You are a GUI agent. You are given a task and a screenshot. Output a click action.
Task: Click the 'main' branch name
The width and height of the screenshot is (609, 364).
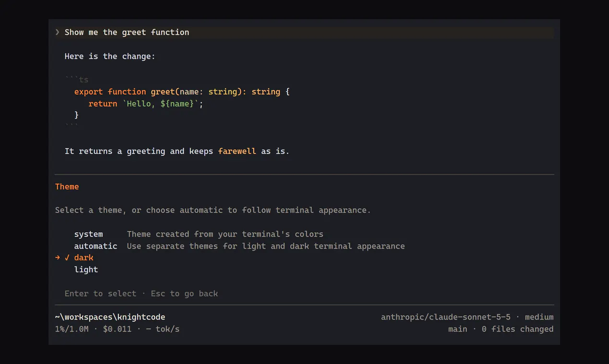(458, 329)
